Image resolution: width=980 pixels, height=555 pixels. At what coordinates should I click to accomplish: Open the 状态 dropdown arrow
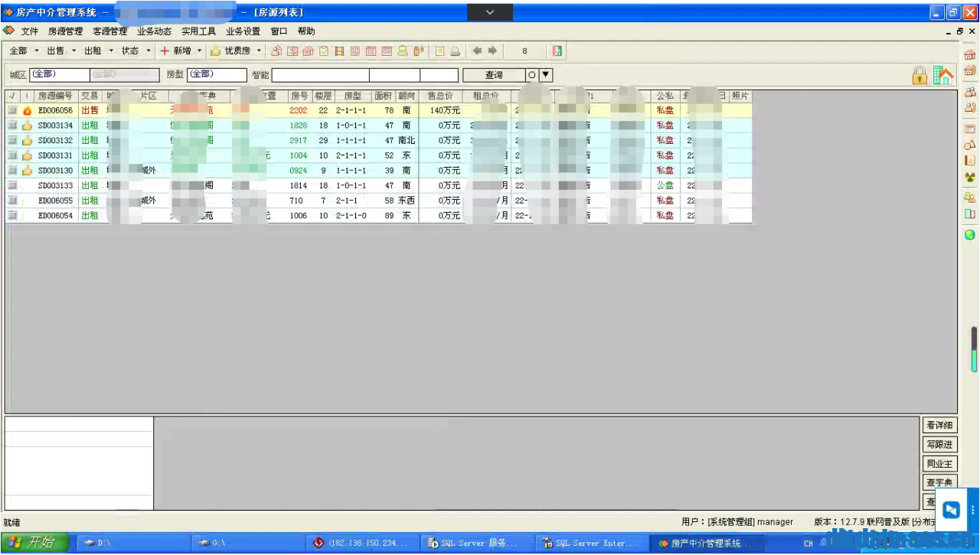point(149,51)
